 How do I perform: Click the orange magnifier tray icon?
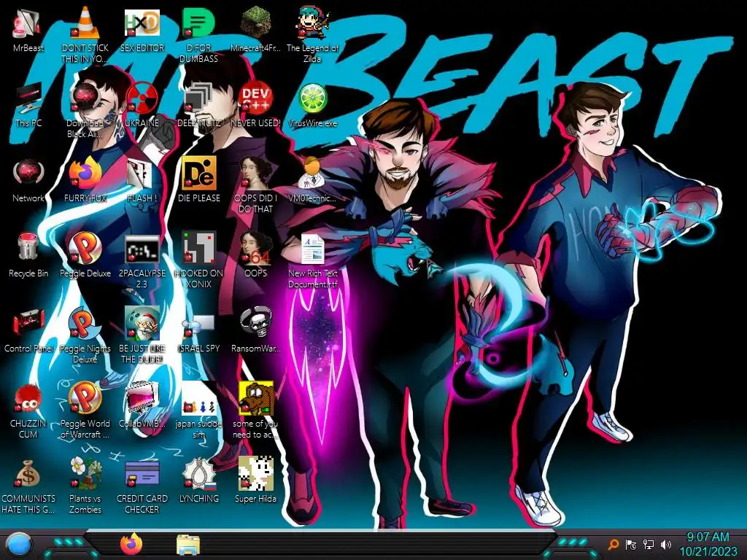[x=613, y=545]
